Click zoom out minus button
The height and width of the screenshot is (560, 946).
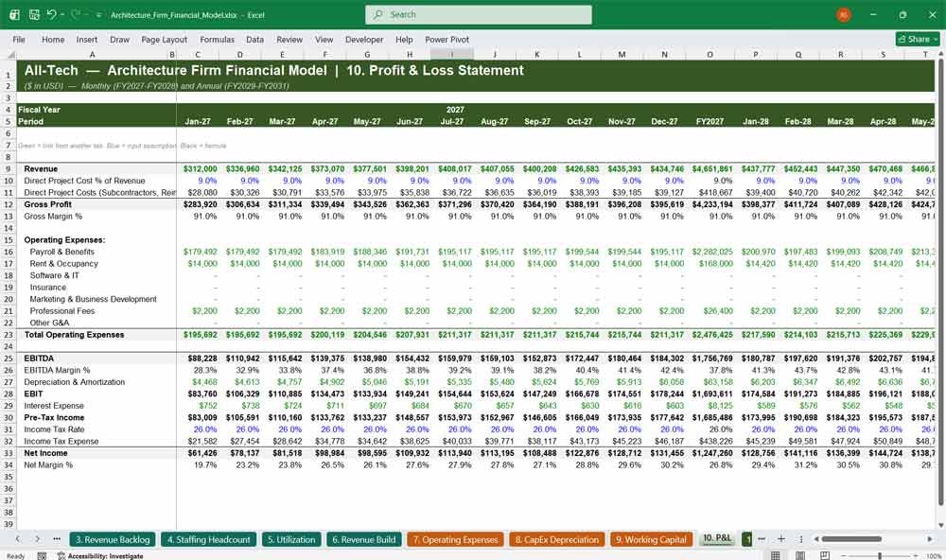(844, 556)
